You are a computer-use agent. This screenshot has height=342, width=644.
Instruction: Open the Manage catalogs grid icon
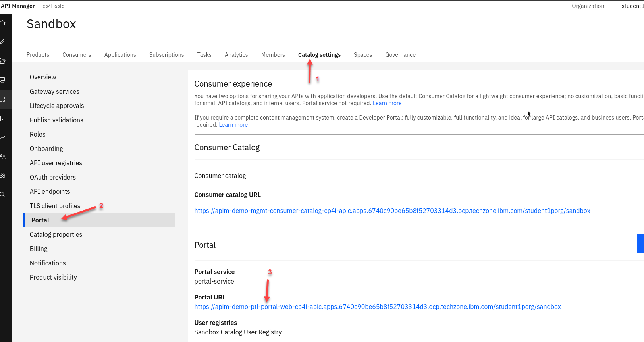pyautogui.click(x=3, y=99)
